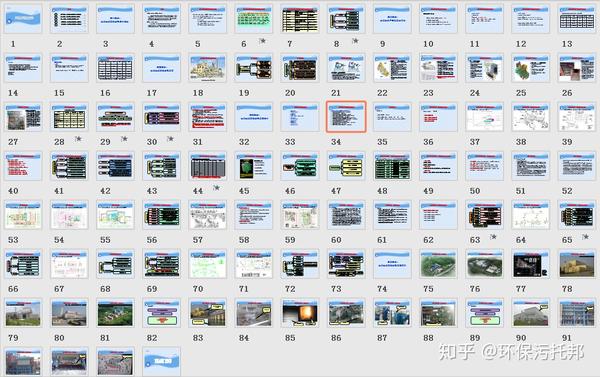The height and width of the screenshot is (377, 600).
Task: Select slide 74 section title thumbnail
Action: tap(392, 264)
